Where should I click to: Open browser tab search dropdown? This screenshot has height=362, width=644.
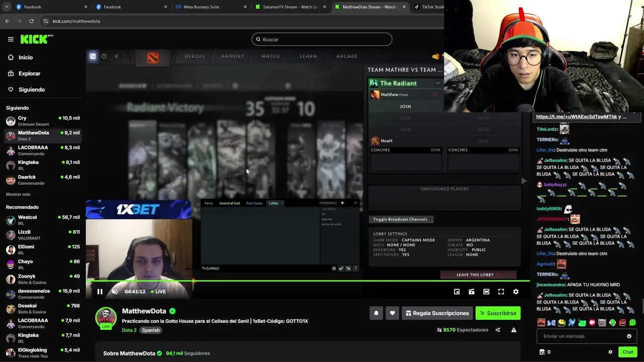7,7
